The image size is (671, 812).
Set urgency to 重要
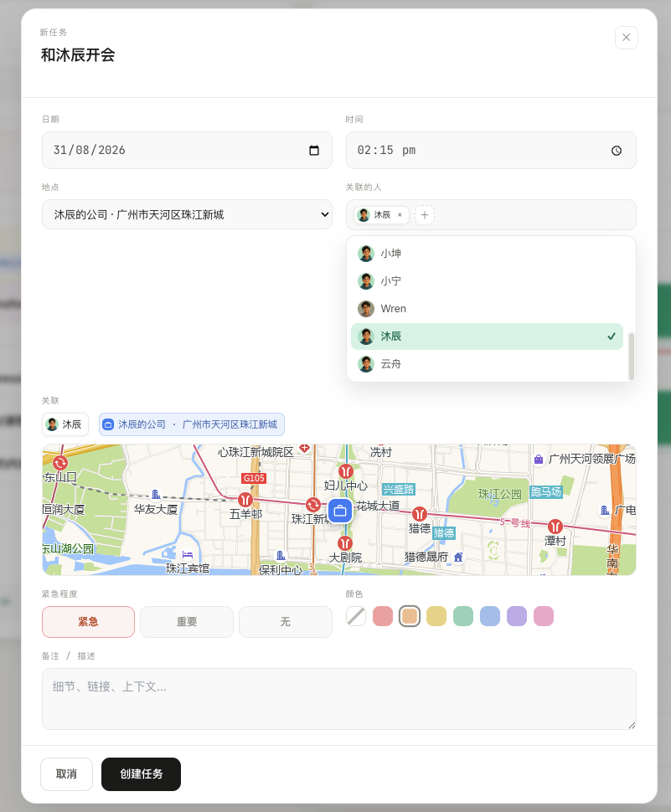point(187,621)
